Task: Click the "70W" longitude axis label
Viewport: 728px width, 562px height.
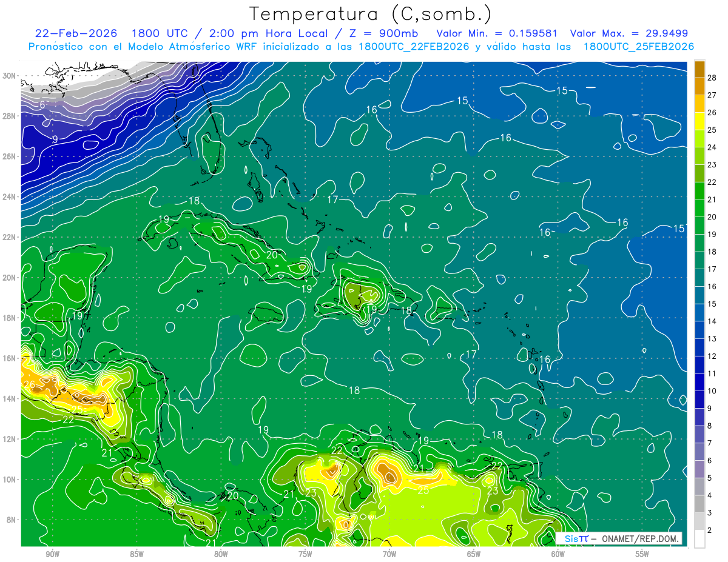Action: [x=389, y=554]
